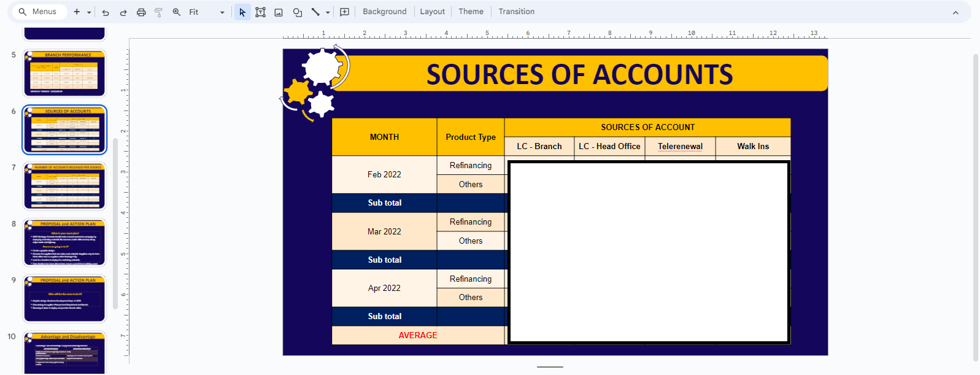
Task: Expand the line type dropdown arrow
Action: 328,12
